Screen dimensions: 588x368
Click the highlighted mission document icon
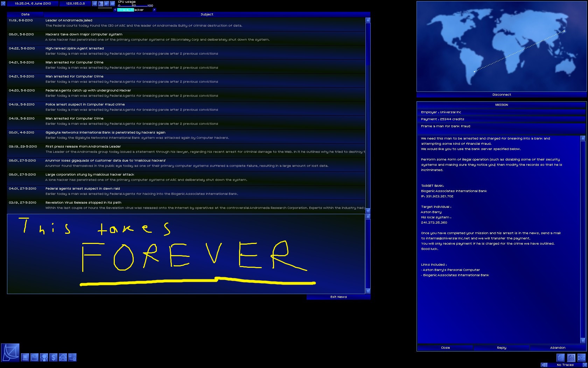pyautogui.click(x=571, y=358)
